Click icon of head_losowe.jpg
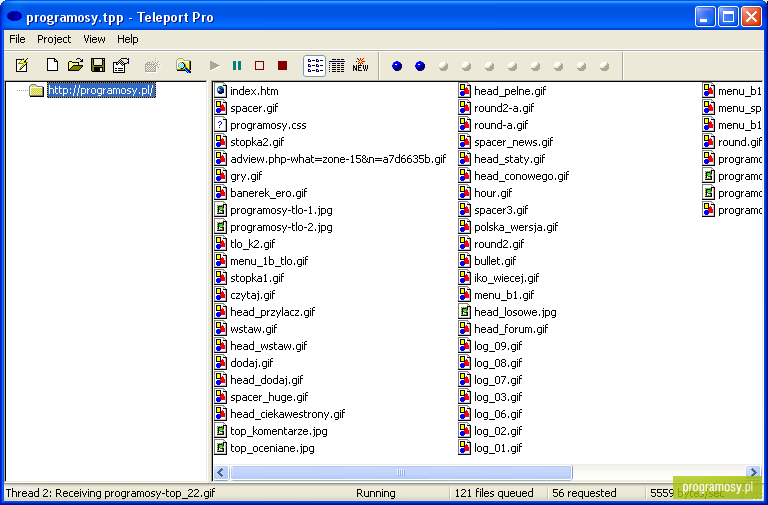The width and height of the screenshot is (768, 505). tap(465, 312)
